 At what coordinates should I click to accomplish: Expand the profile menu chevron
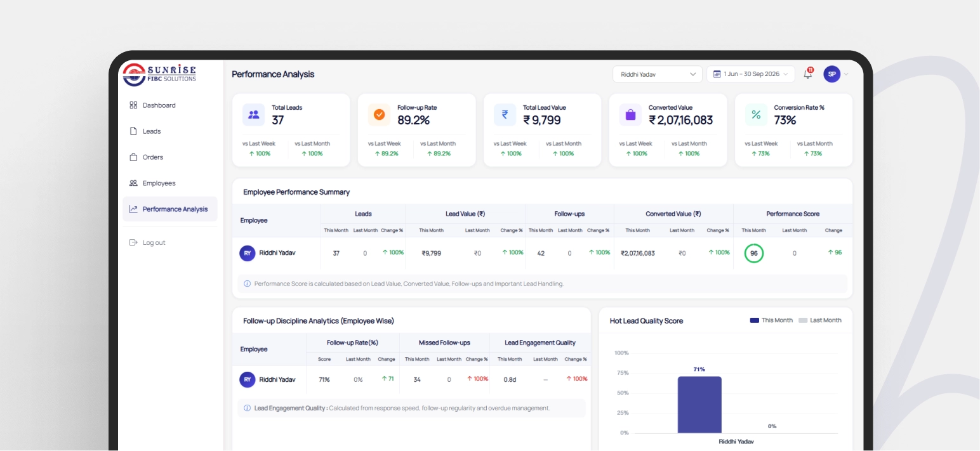tap(846, 74)
